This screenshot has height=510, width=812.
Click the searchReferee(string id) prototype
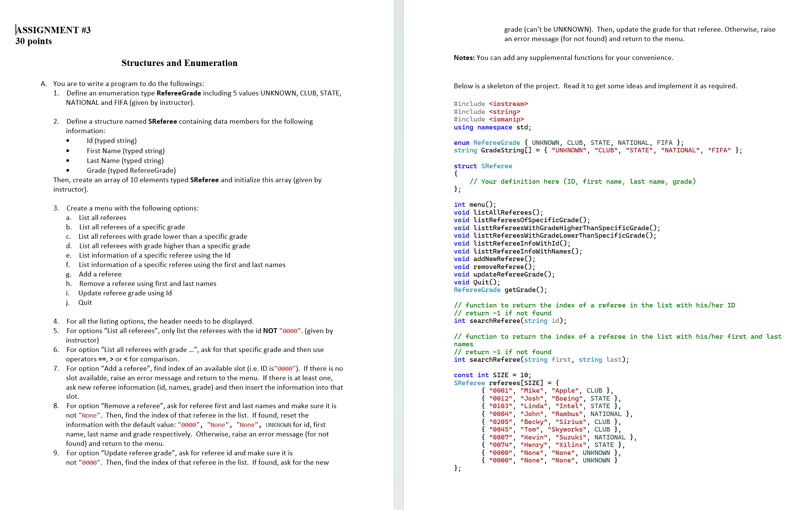tap(510, 320)
